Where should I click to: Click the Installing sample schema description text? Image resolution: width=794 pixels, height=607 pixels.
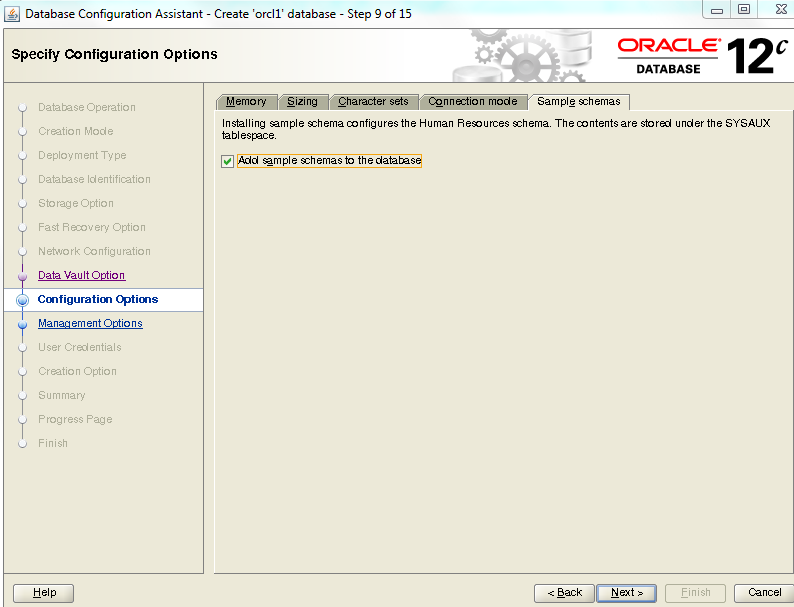coord(496,129)
